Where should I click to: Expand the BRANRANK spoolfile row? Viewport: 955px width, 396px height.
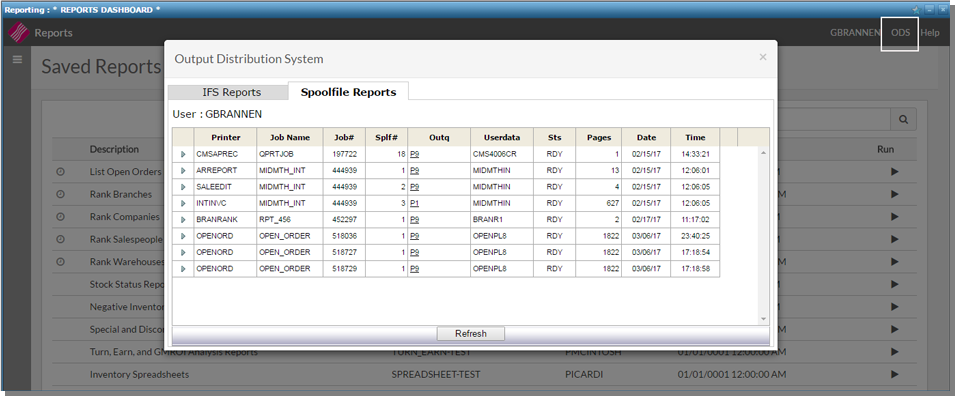(x=183, y=219)
